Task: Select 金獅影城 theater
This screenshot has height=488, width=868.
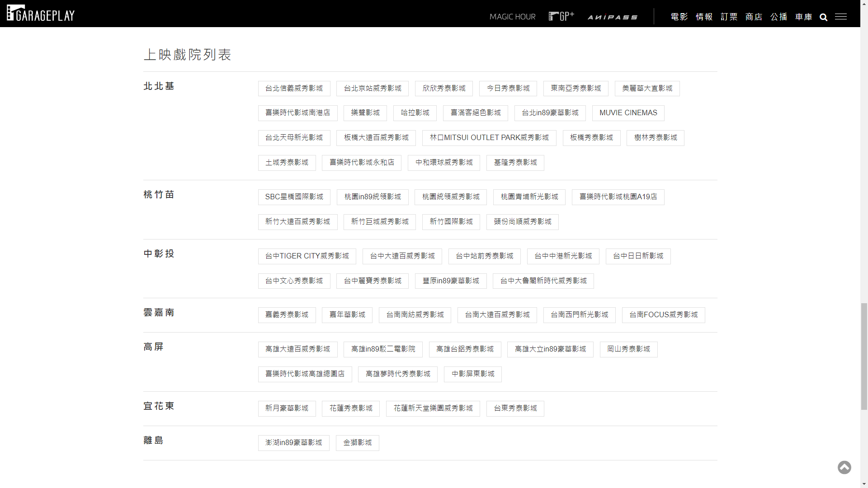Action: pyautogui.click(x=358, y=443)
